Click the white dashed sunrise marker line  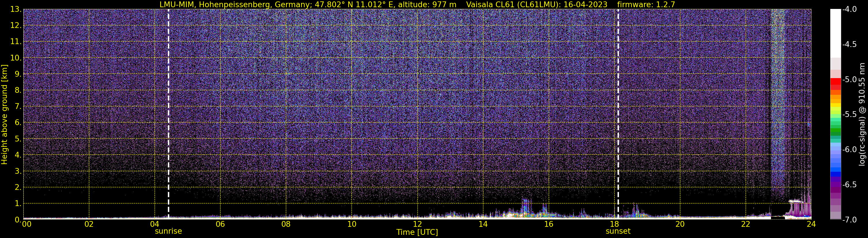click(168, 114)
